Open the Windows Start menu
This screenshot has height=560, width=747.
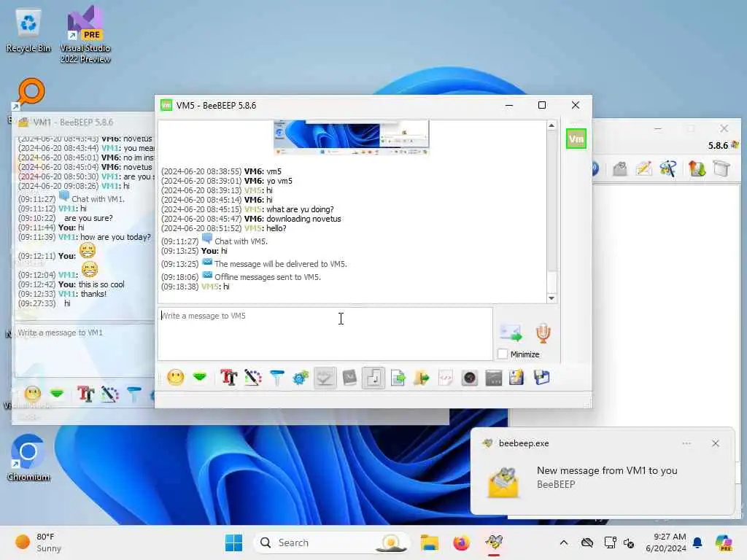tap(233, 542)
